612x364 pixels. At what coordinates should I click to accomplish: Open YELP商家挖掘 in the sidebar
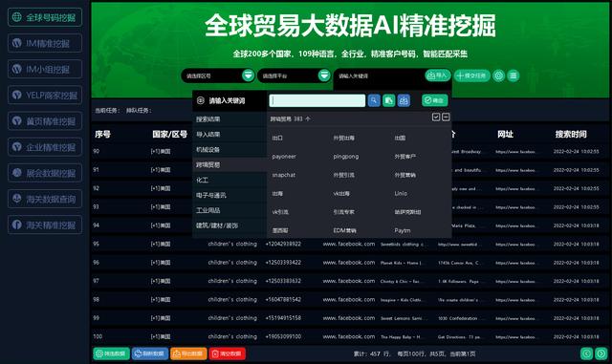(x=45, y=95)
